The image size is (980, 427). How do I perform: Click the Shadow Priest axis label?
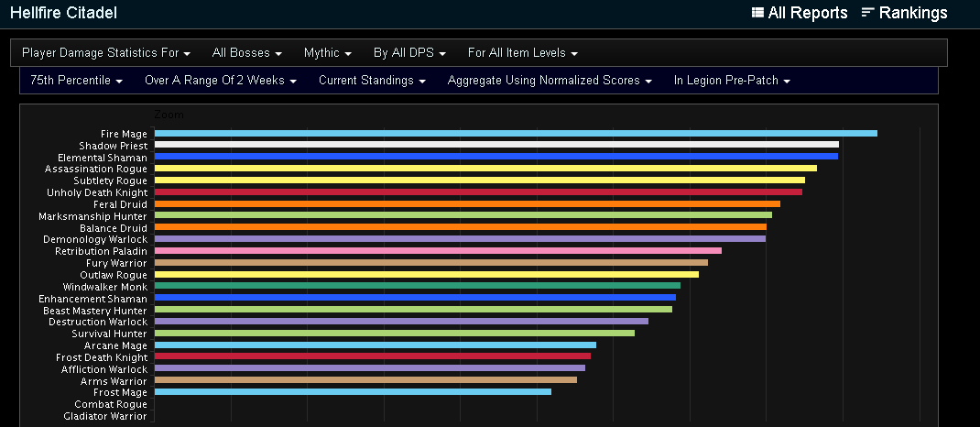pyautogui.click(x=114, y=146)
